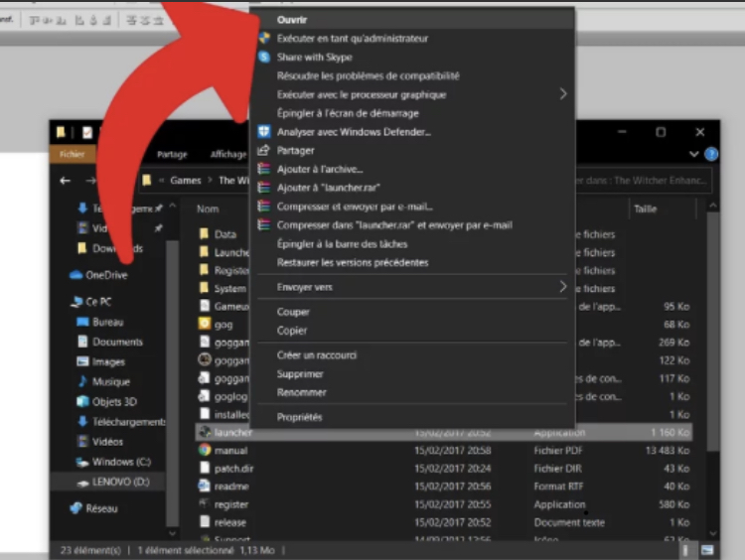Expand the Envoyer vers submenu
Image resolution: width=745 pixels, height=560 pixels.
[563, 287]
